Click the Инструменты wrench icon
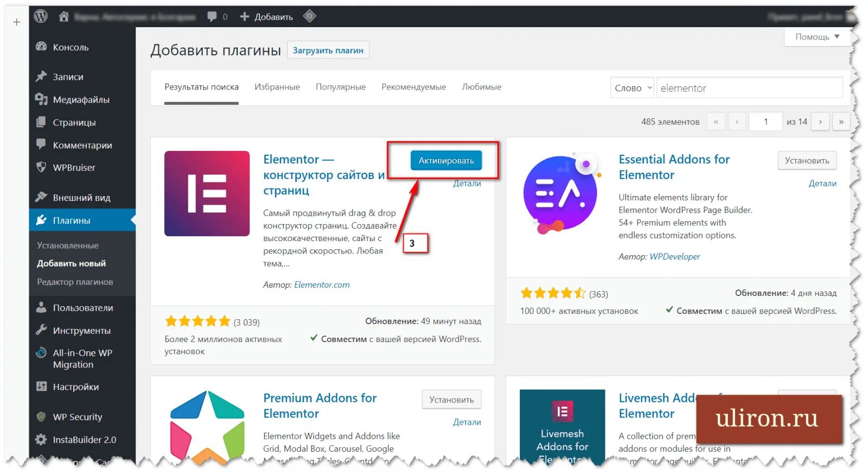The width and height of the screenshot is (868, 474). point(41,330)
